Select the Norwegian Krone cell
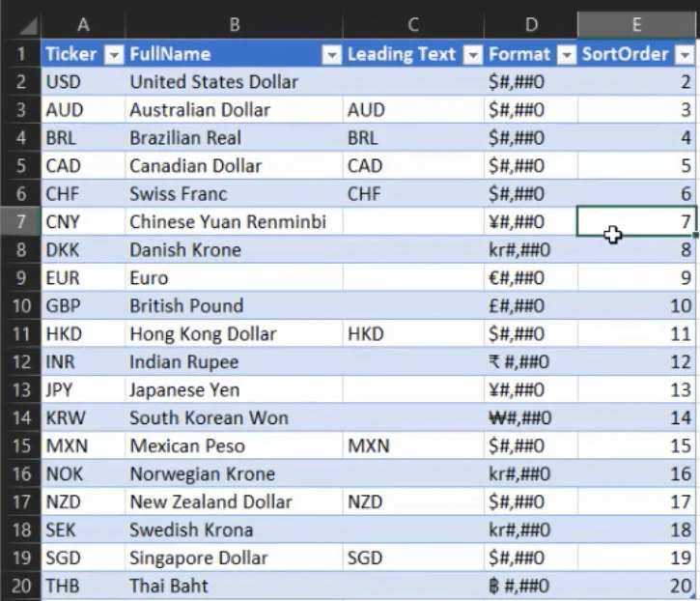The width and height of the screenshot is (700, 601). (x=235, y=473)
